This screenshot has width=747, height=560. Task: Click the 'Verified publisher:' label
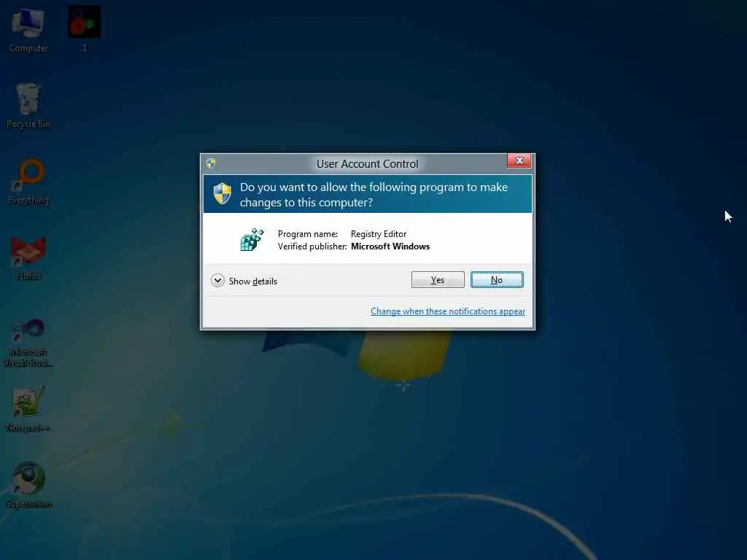(312, 246)
